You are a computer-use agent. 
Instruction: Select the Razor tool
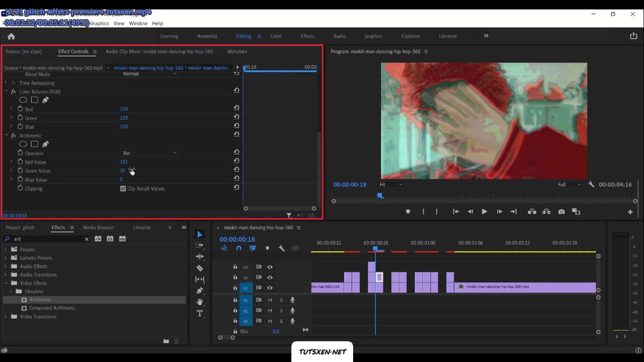click(199, 268)
